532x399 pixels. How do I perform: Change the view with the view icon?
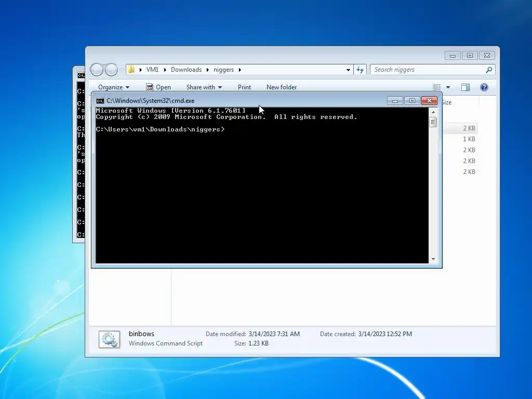point(436,87)
